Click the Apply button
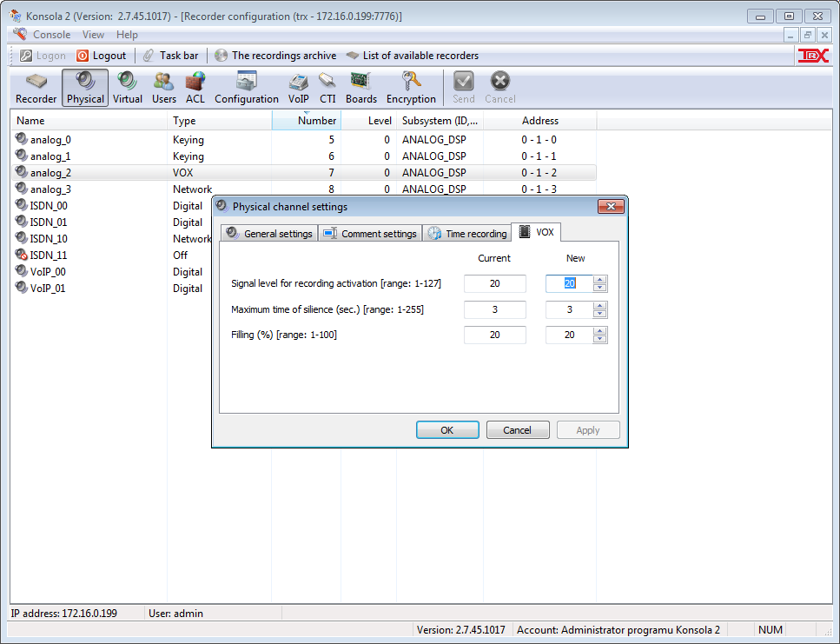The width and height of the screenshot is (840, 644). point(588,430)
